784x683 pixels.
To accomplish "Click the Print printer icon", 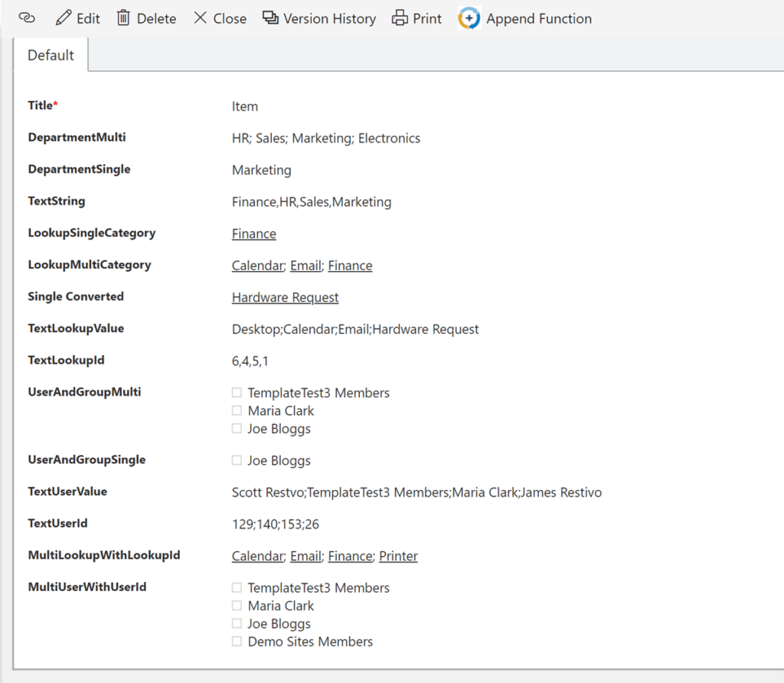I will (x=400, y=18).
